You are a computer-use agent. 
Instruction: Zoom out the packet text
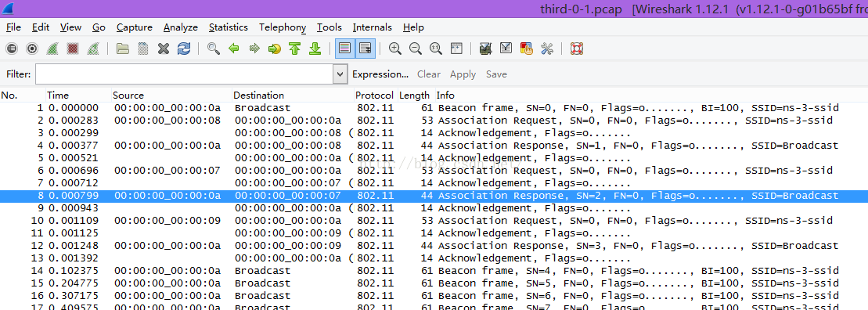(x=415, y=49)
